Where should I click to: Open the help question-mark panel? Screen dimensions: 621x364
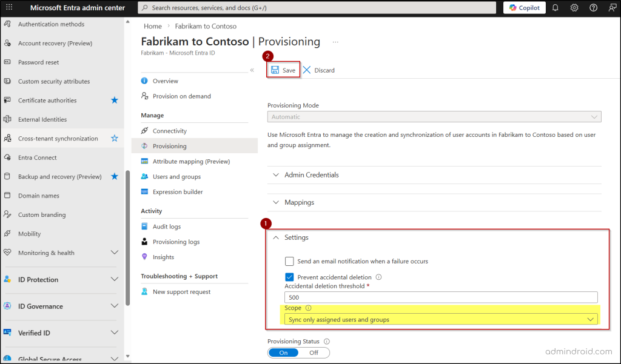point(593,7)
